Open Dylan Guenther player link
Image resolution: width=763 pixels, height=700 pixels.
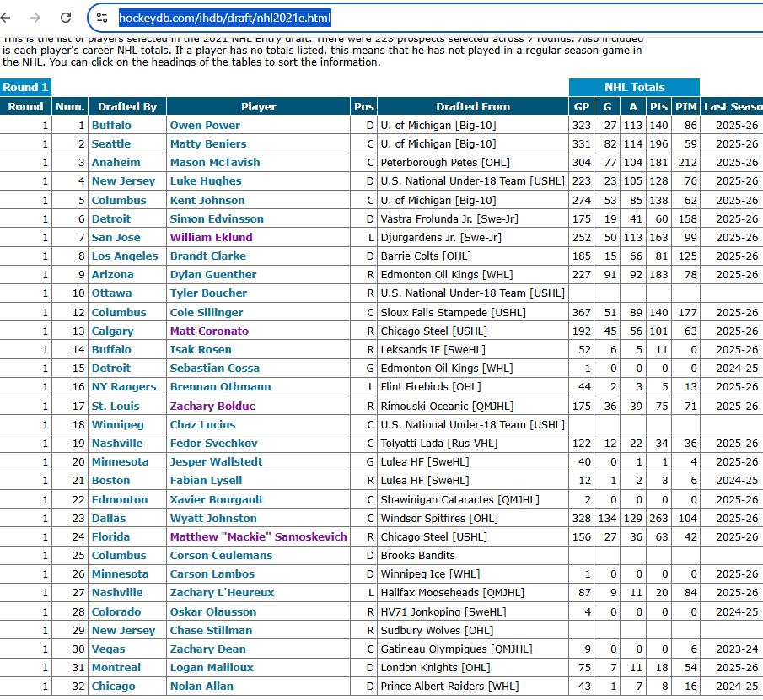tap(213, 274)
